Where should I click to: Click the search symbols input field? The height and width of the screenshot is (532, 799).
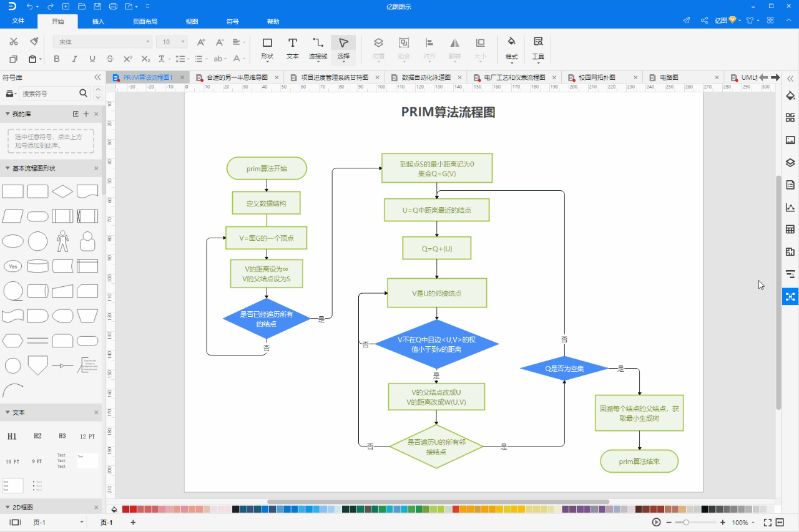[49, 93]
